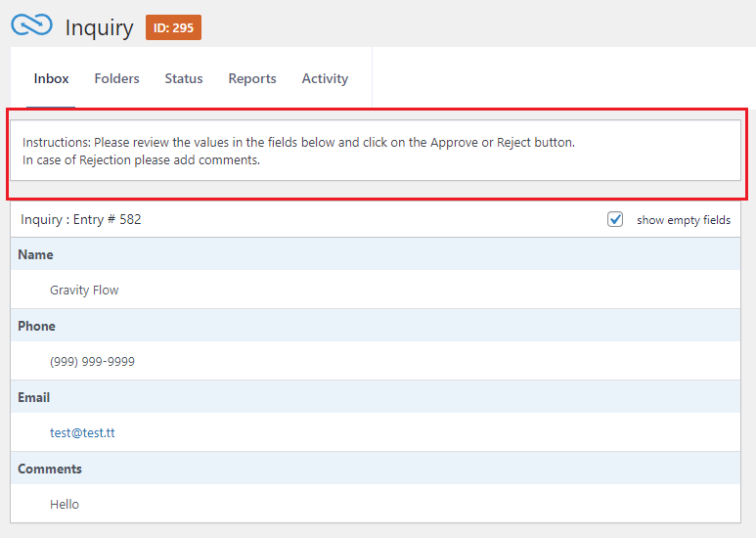Select the Phone field label
The width and height of the screenshot is (756, 538).
(x=37, y=326)
